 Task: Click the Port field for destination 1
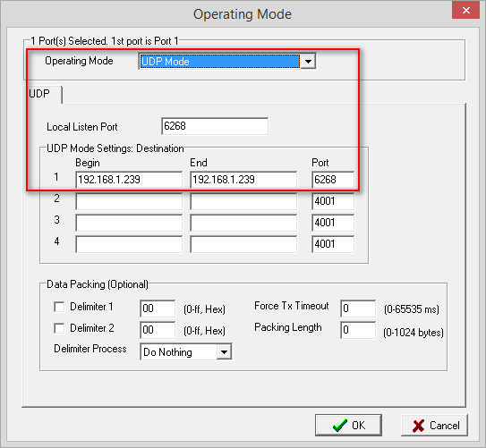(x=333, y=180)
